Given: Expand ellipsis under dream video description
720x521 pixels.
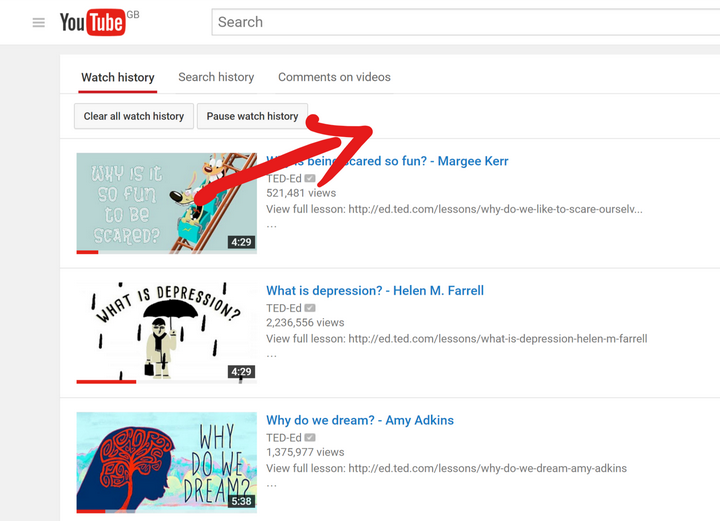Looking at the screenshot, I should 271,485.
